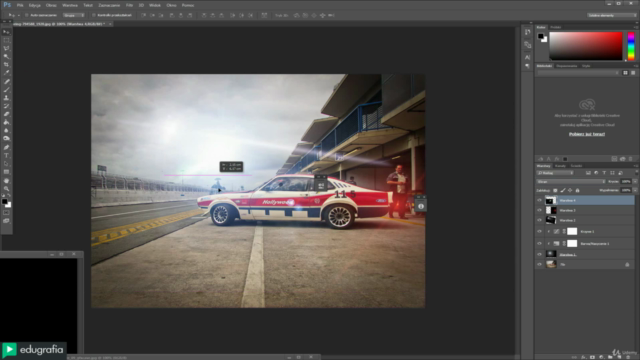Pick a color in the red color field
Screen dimensions: 640x360
(x=586, y=46)
